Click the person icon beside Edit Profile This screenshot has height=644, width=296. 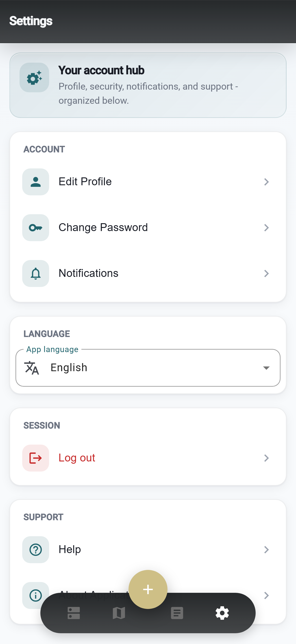(x=36, y=182)
